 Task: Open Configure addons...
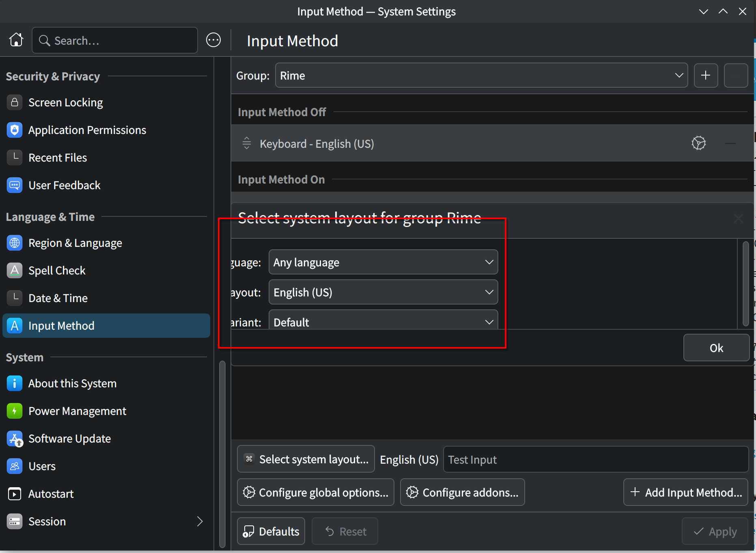click(463, 493)
